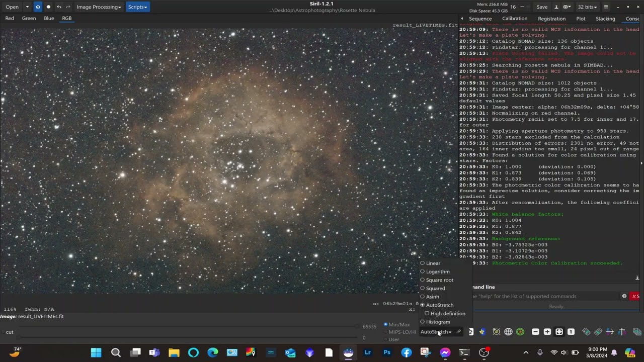The image size is (644, 362).
Task: Select the Squared display mode
Action: 433,289
